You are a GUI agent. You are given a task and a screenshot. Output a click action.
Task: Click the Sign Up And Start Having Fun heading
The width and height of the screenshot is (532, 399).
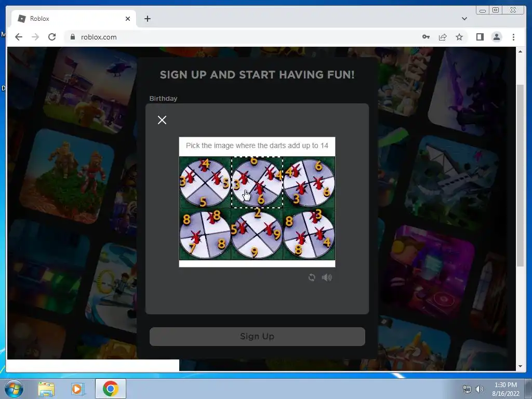pyautogui.click(x=257, y=75)
